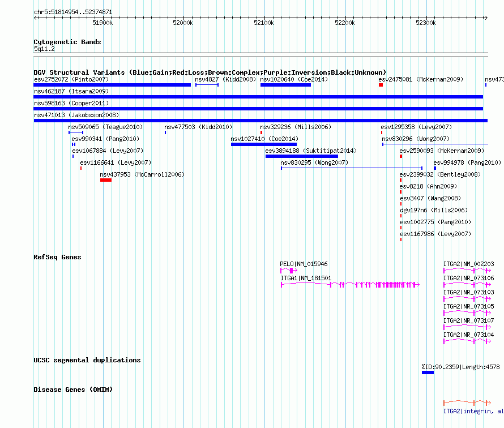The width and height of the screenshot is (504, 428).
Task: Click the blue bar under esv3894188
Action: coord(301,156)
